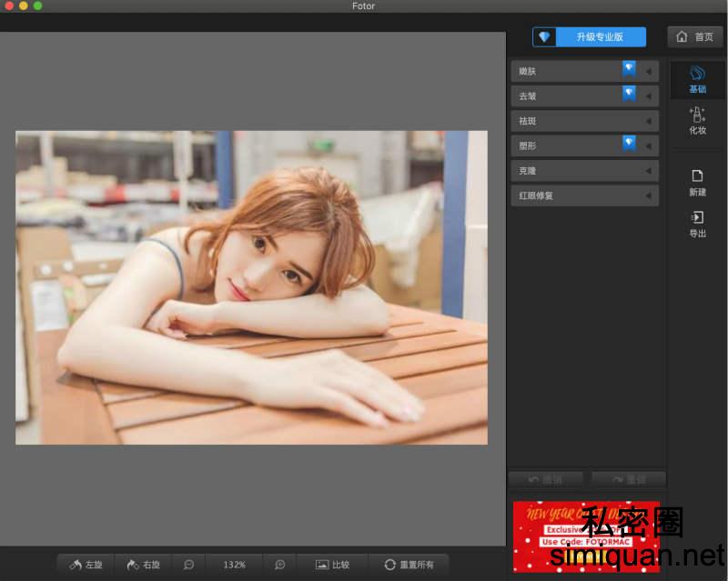Select the zoom out magnifier icon
728x581 pixels.
point(187,565)
